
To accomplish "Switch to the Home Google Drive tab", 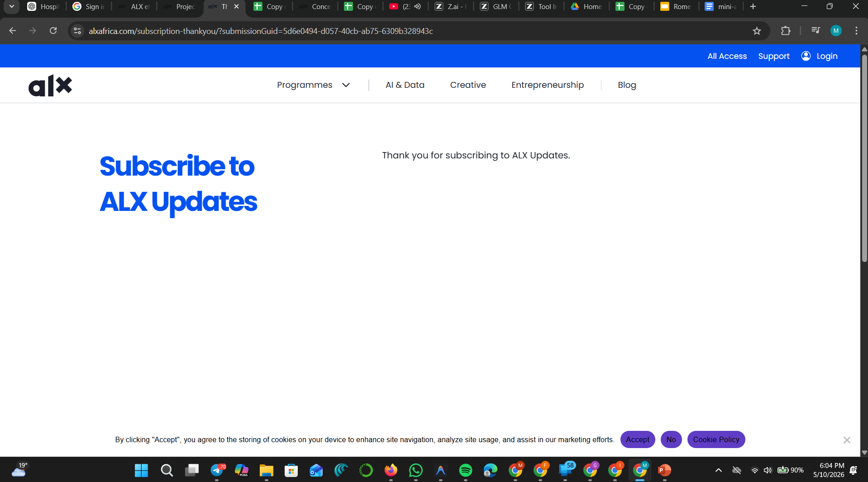I will pyautogui.click(x=586, y=7).
